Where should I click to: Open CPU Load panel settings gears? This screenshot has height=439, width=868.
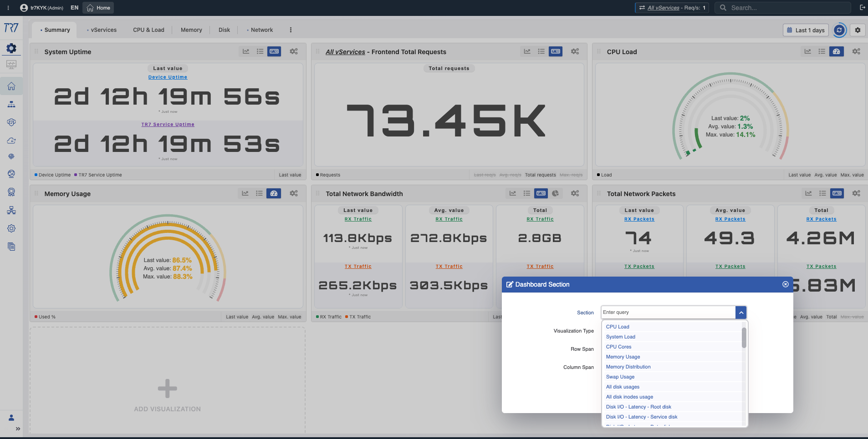(x=856, y=51)
